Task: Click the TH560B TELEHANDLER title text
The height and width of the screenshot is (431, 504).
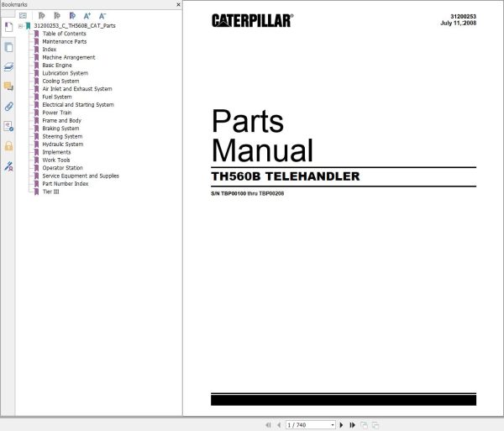Action: (x=286, y=176)
